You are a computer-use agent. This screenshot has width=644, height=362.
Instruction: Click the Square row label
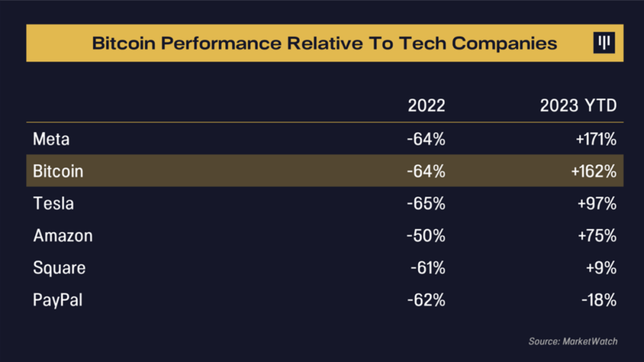tap(59, 268)
